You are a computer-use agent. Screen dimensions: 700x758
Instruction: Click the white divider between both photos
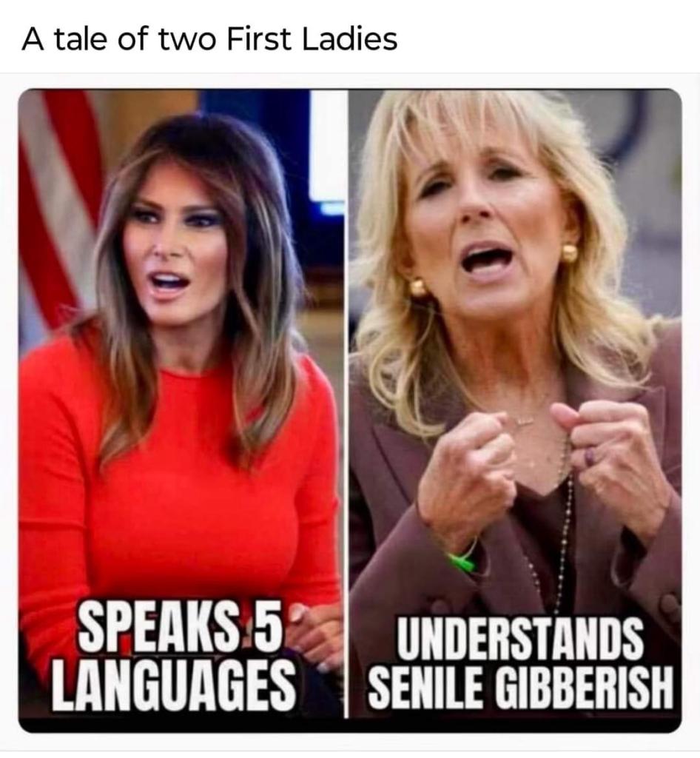pos(346,405)
